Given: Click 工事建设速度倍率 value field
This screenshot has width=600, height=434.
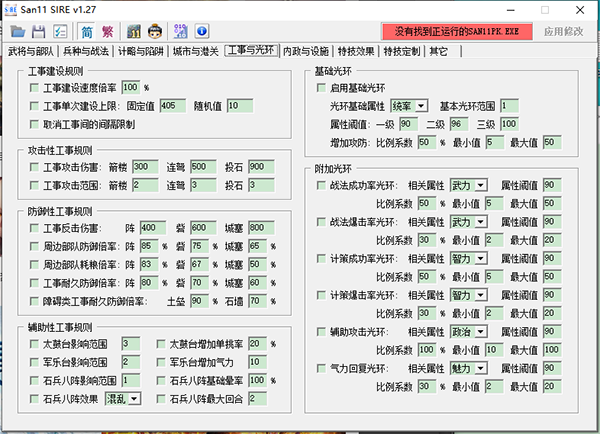Looking at the screenshot, I should [131, 88].
